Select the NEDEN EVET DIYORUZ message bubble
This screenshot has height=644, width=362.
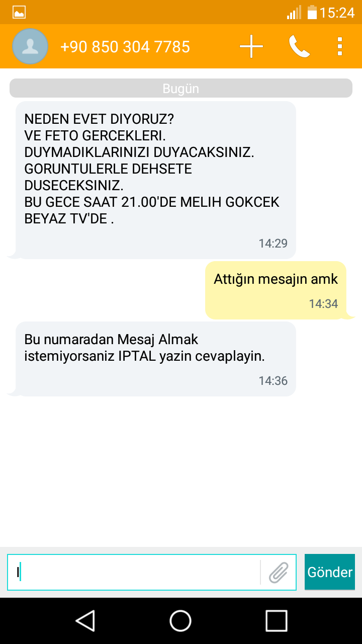[155, 180]
